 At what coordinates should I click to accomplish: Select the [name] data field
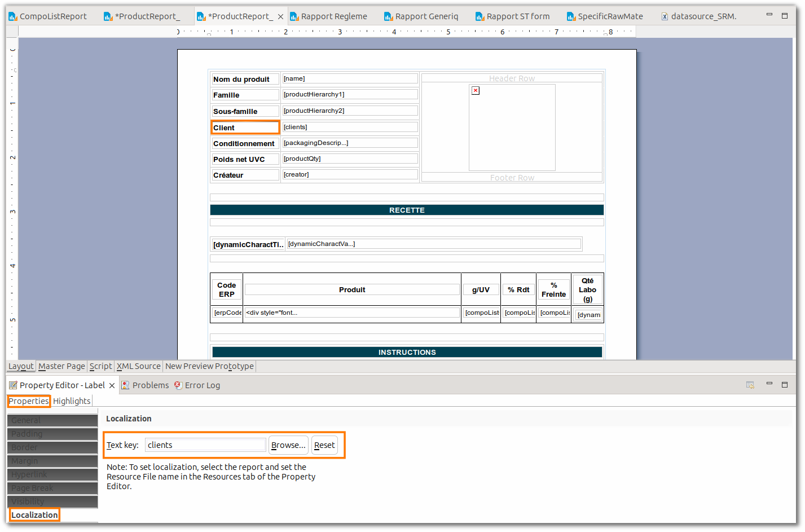pos(350,79)
